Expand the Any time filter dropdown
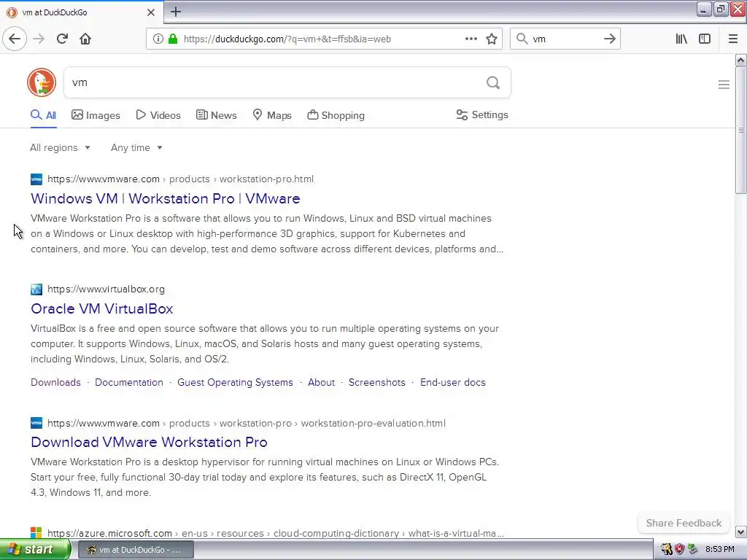Viewport: 747px width, 560px height. tap(136, 147)
